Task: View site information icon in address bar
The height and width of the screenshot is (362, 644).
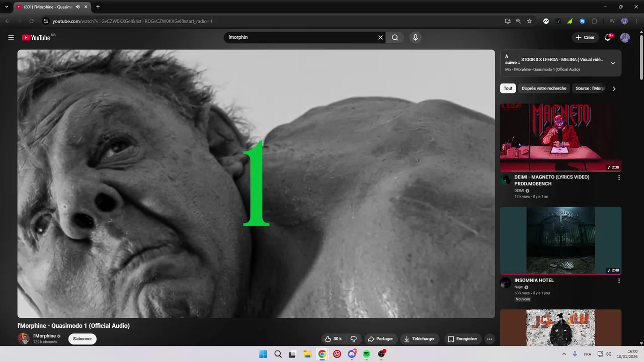Action: 45,21
